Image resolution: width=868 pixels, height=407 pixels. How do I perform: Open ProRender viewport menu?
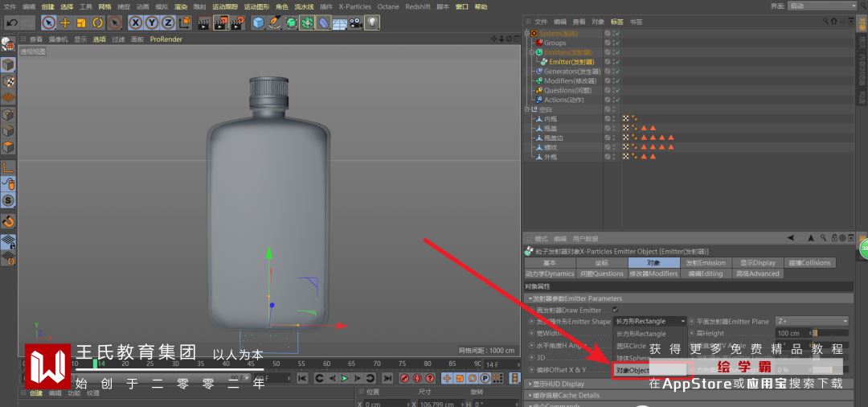click(x=166, y=39)
